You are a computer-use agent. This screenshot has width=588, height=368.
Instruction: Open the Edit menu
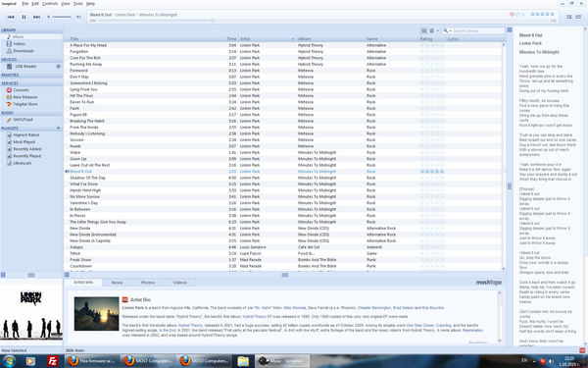[x=35, y=3]
